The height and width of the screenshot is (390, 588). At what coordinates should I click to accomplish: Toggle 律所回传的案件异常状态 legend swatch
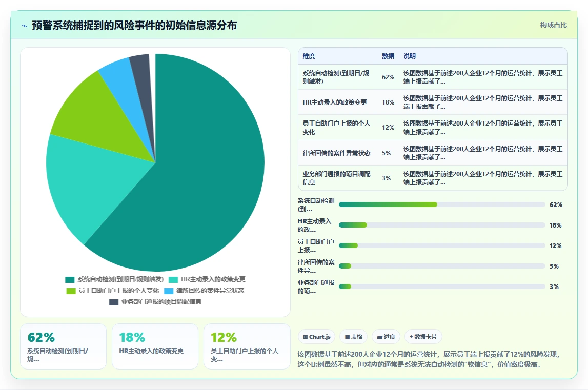point(169,291)
